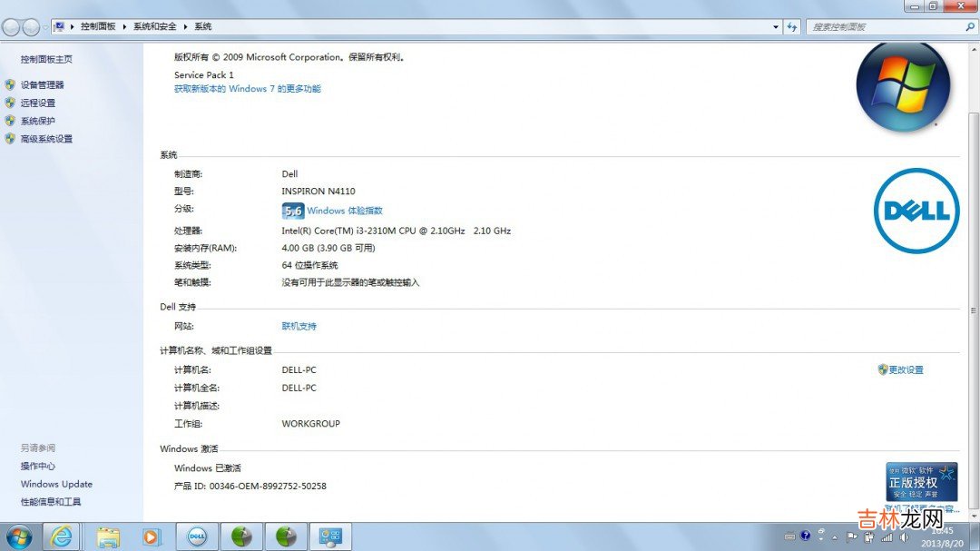980x551 pixels.
Task: Open 设备管理器 from the left sidebar
Action: (x=42, y=84)
